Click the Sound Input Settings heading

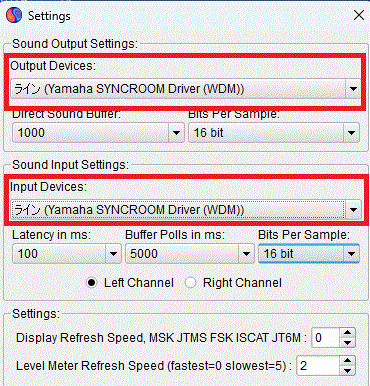point(70,165)
